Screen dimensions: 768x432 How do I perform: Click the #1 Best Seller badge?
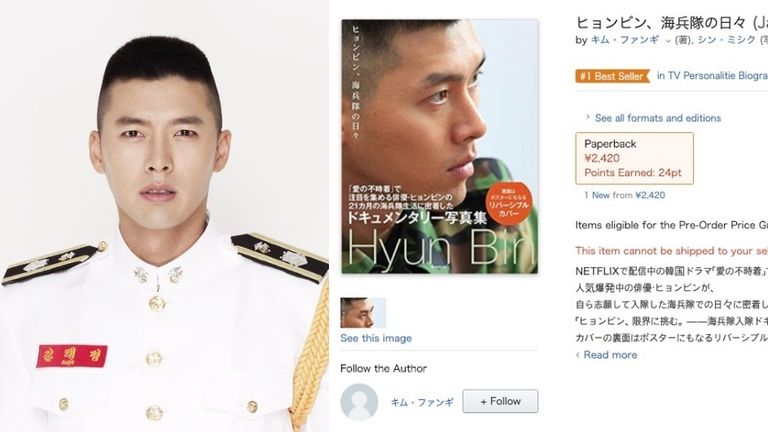612,76
